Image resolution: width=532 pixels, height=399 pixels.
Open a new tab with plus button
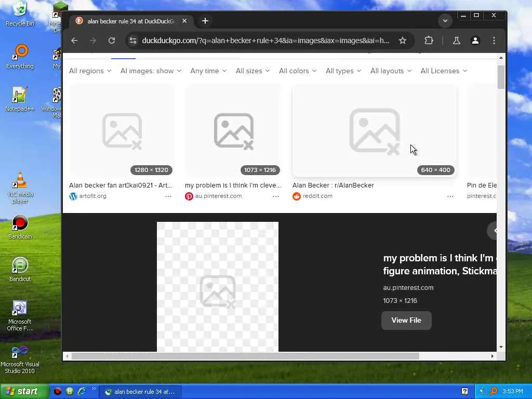point(205,21)
